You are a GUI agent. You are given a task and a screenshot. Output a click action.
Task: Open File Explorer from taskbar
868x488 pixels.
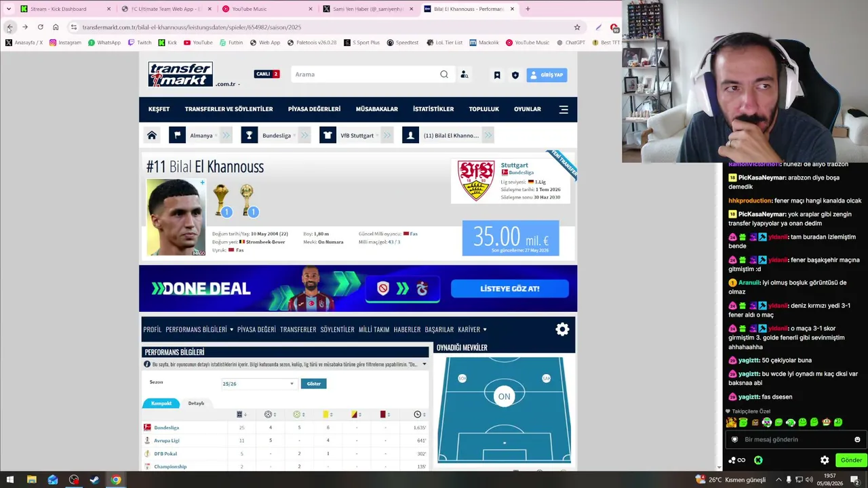click(31, 480)
